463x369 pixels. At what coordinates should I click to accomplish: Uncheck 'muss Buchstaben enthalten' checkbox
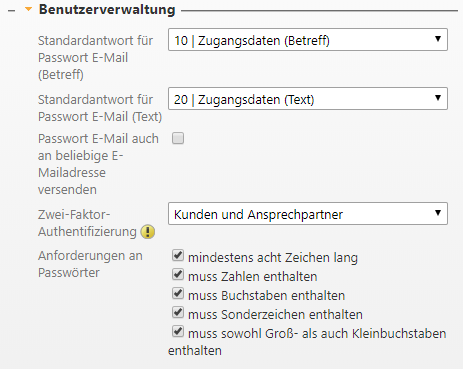point(178,293)
